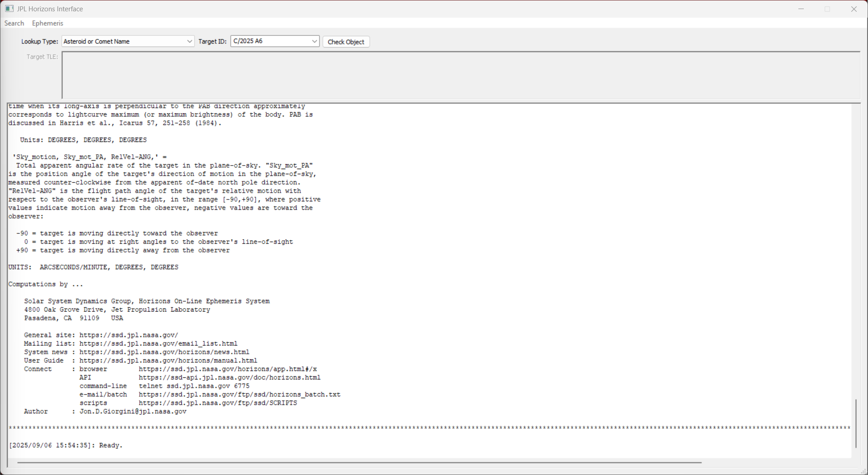Click Jon.D.Giorgini@jpl.nasa.gov author email
The width and height of the screenshot is (868, 475).
[x=133, y=412]
